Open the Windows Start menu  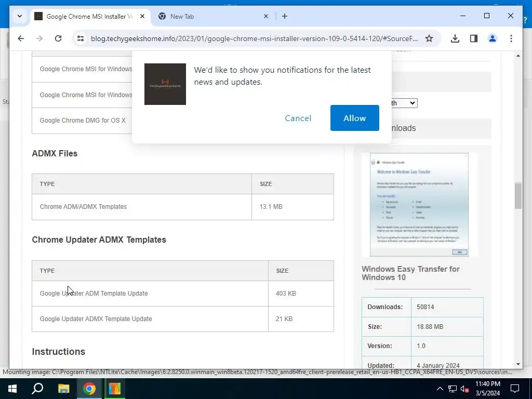pyautogui.click(x=12, y=389)
